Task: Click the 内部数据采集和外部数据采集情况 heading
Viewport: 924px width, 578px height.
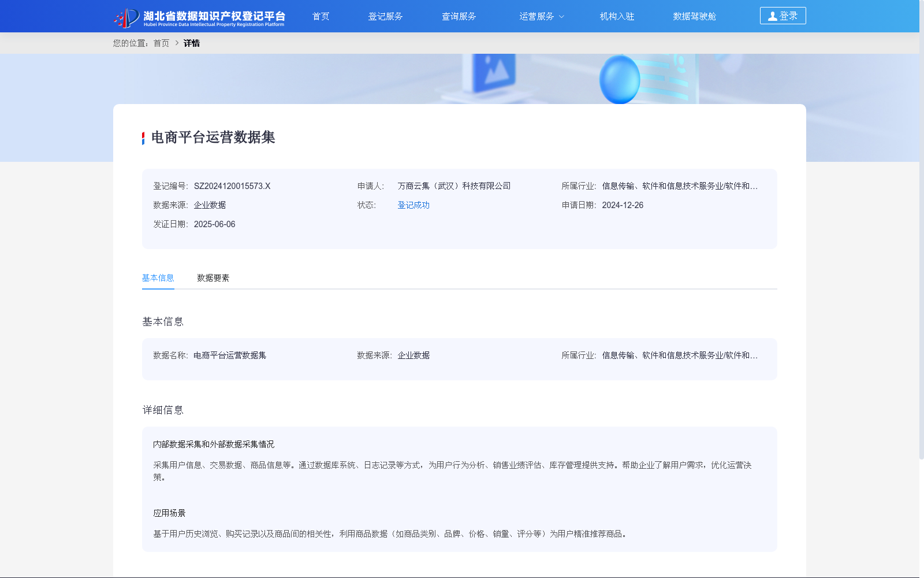Action: coord(214,444)
